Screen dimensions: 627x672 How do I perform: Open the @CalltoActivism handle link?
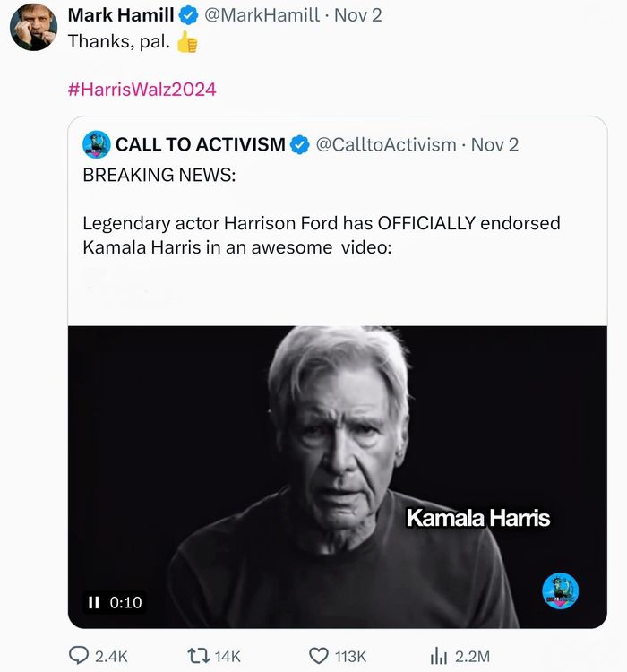click(x=386, y=145)
